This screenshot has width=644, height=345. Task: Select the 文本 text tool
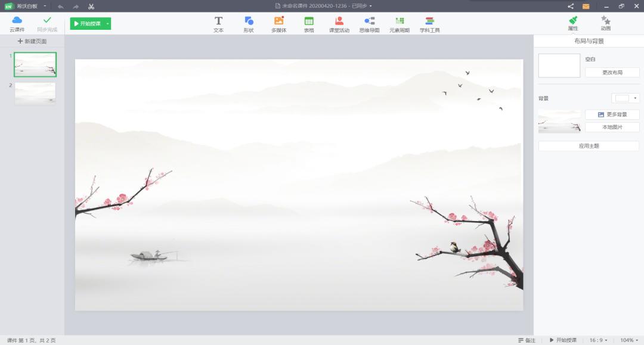tap(218, 24)
